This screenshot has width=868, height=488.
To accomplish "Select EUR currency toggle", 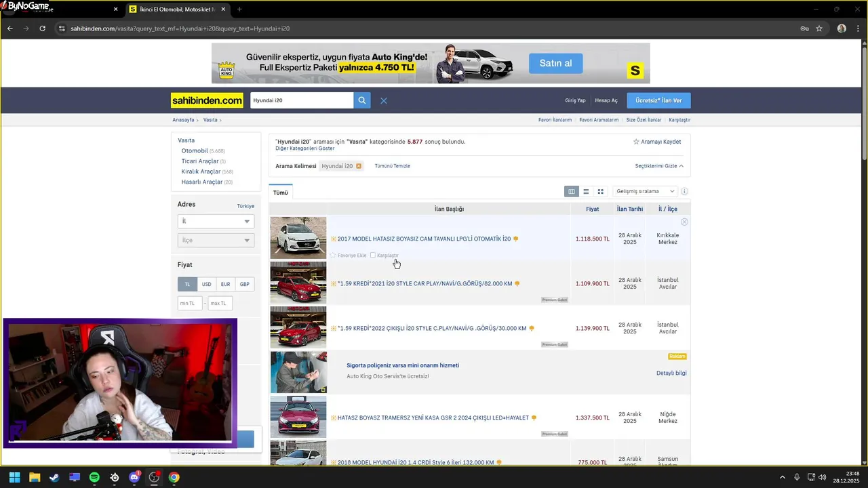I will pyautogui.click(x=225, y=284).
